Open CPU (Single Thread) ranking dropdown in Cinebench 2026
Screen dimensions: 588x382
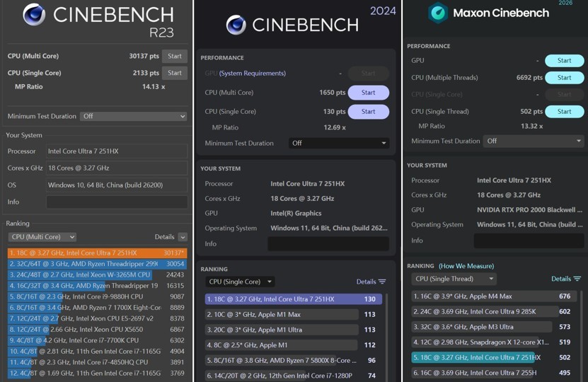[454, 279]
